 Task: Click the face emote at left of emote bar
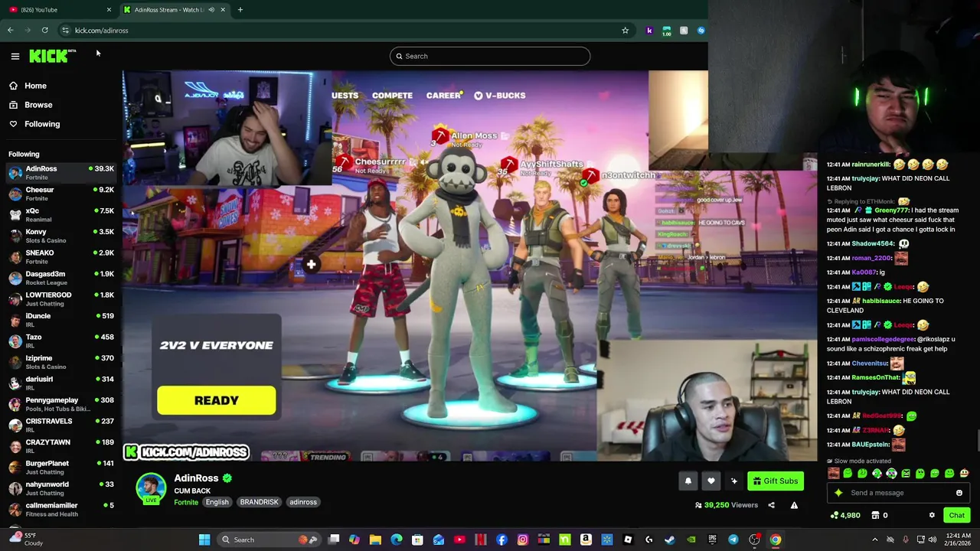833,474
